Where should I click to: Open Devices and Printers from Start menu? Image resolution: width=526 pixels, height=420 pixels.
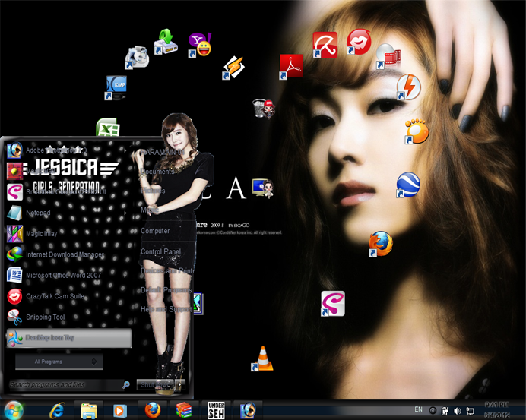click(x=167, y=270)
